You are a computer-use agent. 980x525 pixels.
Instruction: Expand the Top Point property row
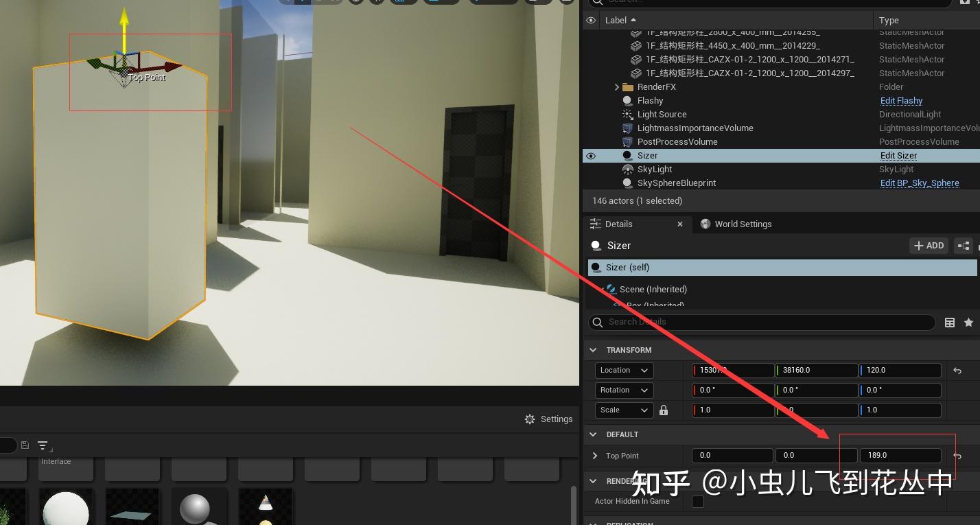[x=594, y=455]
